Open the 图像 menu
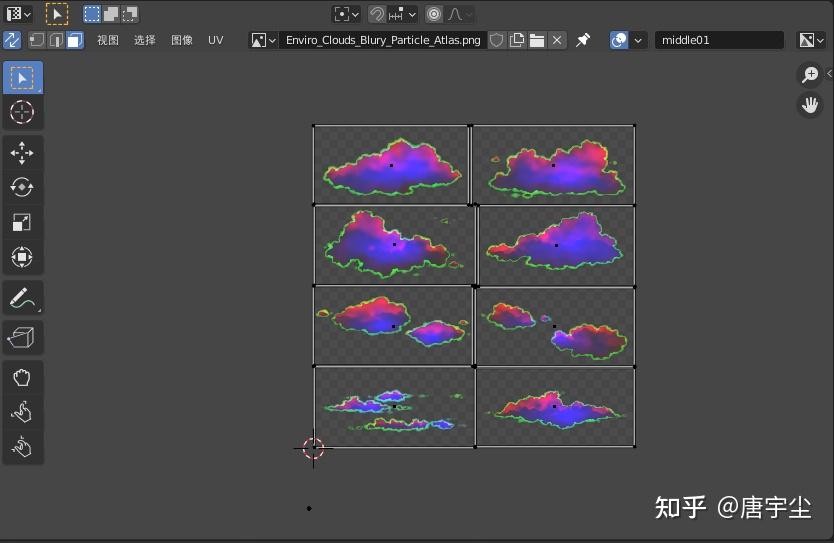Viewport: 834px width, 543px height. tap(181, 40)
